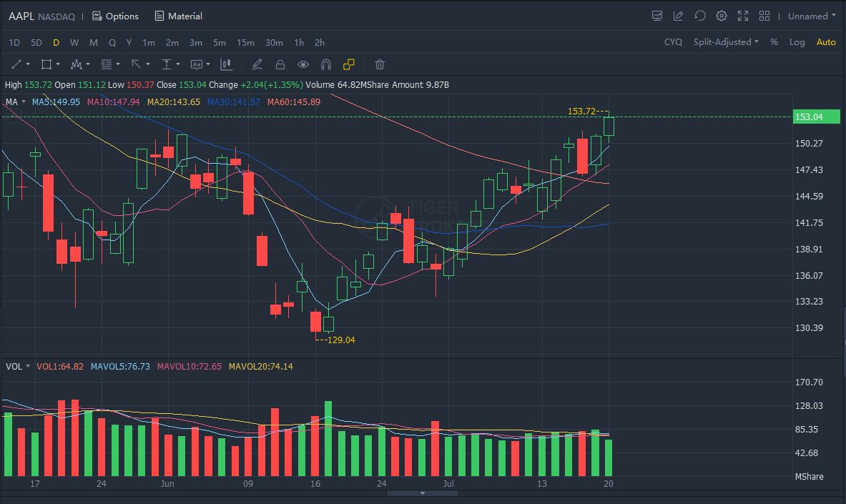846x504 pixels.
Task: Activate the pencil freehand draw icon
Action: (257, 65)
